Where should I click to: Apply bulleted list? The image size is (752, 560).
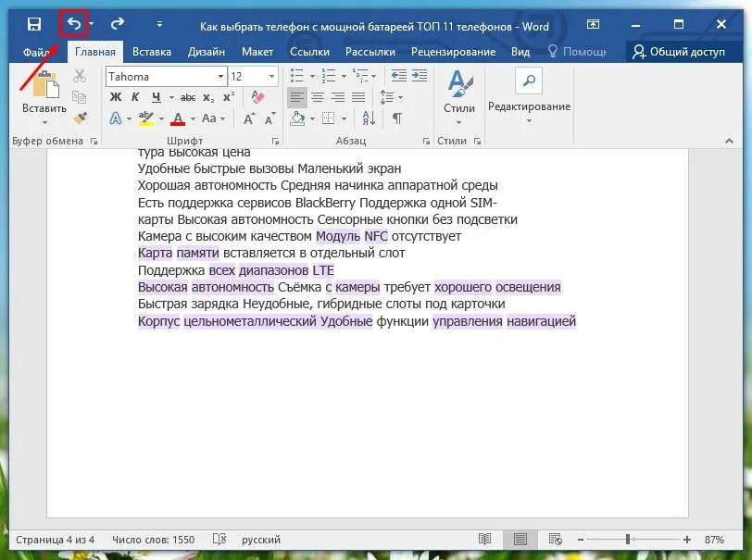click(x=297, y=76)
